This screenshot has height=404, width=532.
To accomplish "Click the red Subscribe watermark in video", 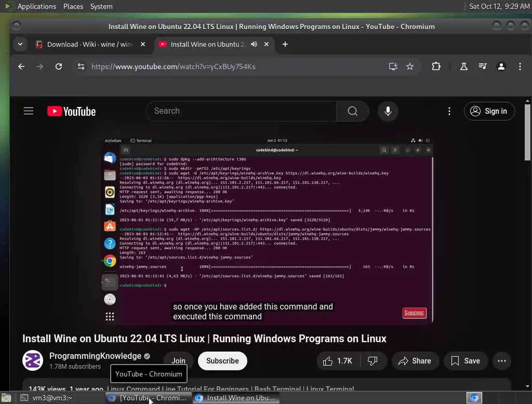I will 414,313.
